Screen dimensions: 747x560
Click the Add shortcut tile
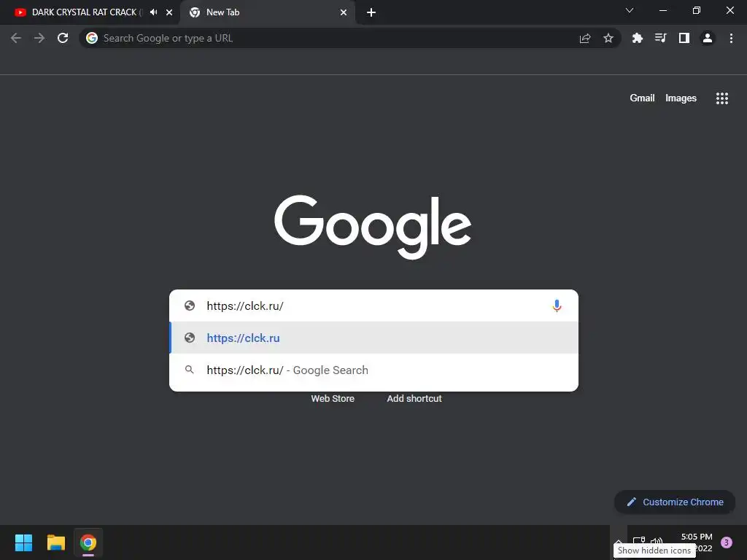tap(414, 399)
